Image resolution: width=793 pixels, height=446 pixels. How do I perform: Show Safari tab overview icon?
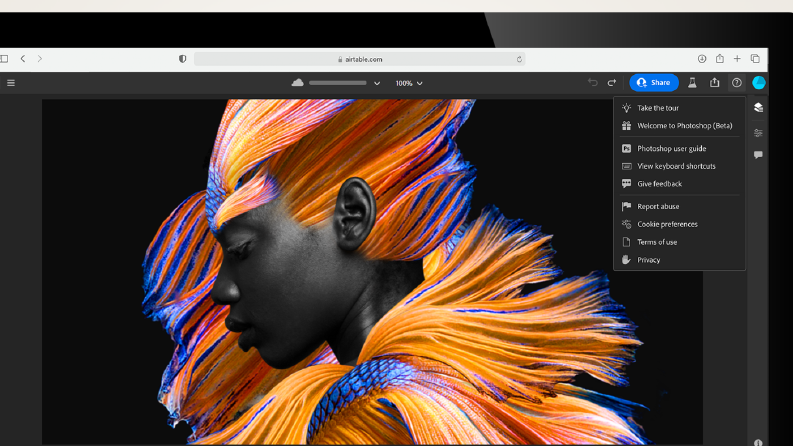755,59
